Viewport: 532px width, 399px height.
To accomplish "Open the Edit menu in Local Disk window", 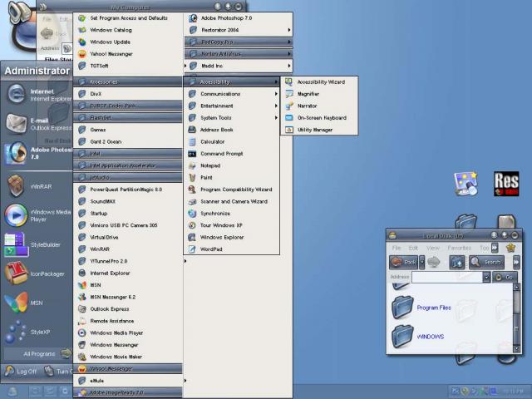I will click(413, 248).
